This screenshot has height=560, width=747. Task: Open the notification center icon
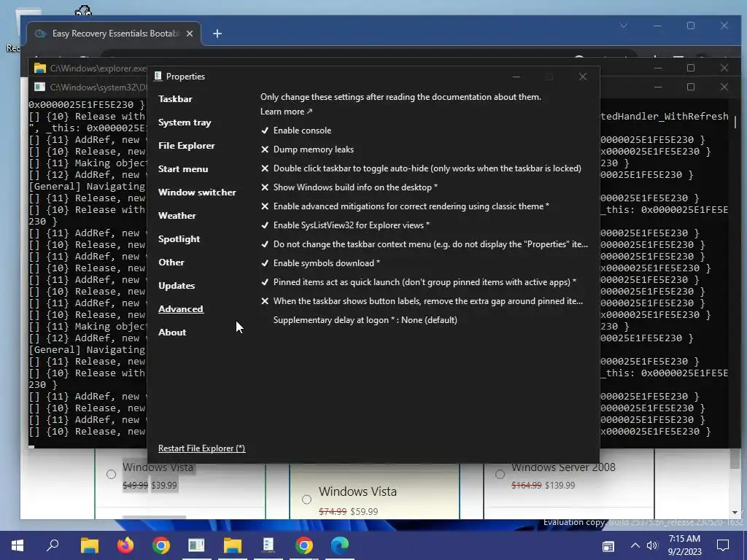click(x=723, y=545)
